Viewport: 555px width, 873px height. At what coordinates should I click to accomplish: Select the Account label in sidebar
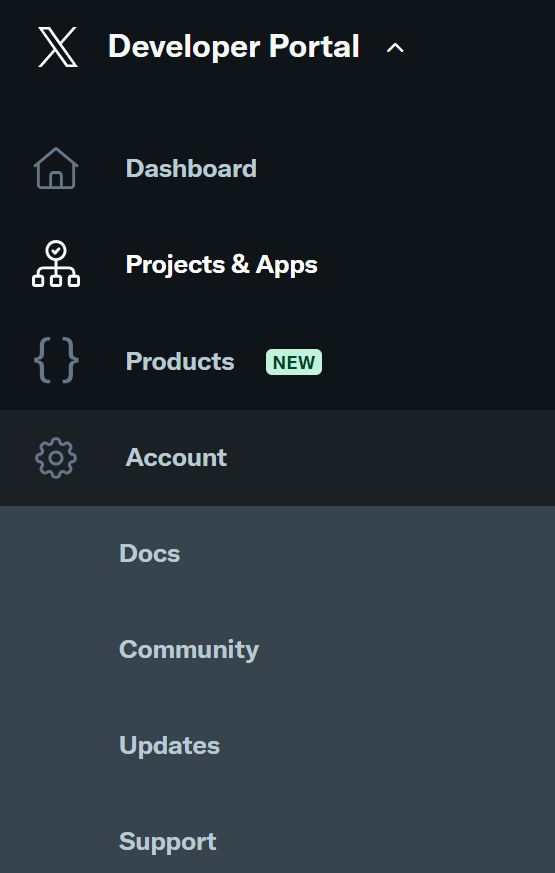pos(176,458)
